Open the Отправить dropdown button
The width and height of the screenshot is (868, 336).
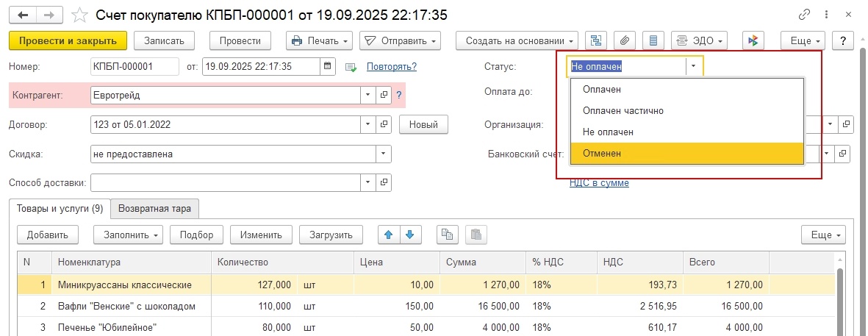[x=400, y=40]
